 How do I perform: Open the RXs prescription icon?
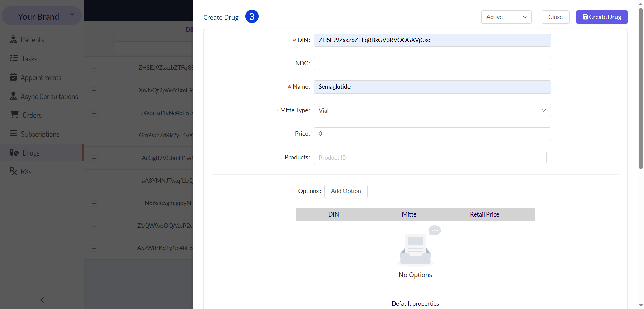click(x=13, y=171)
